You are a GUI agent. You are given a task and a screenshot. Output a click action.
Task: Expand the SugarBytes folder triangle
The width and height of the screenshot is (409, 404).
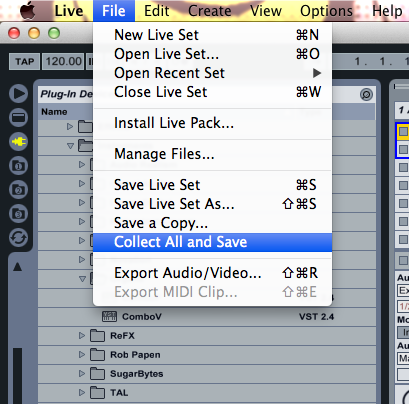(x=82, y=373)
